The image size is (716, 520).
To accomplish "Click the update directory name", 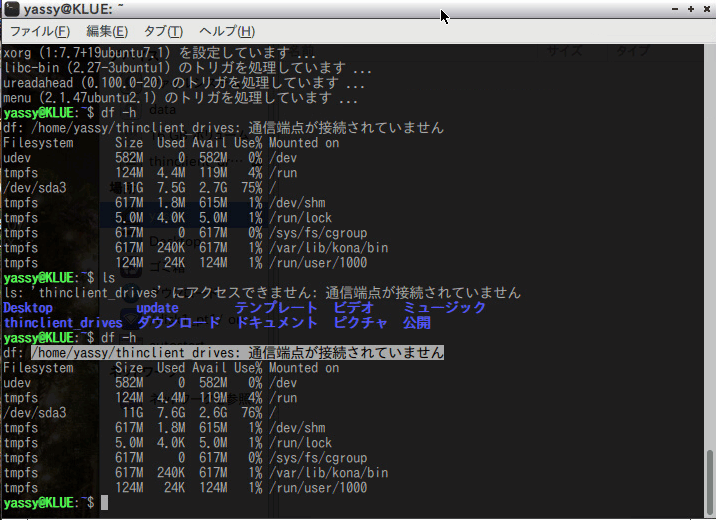I will [157, 308].
